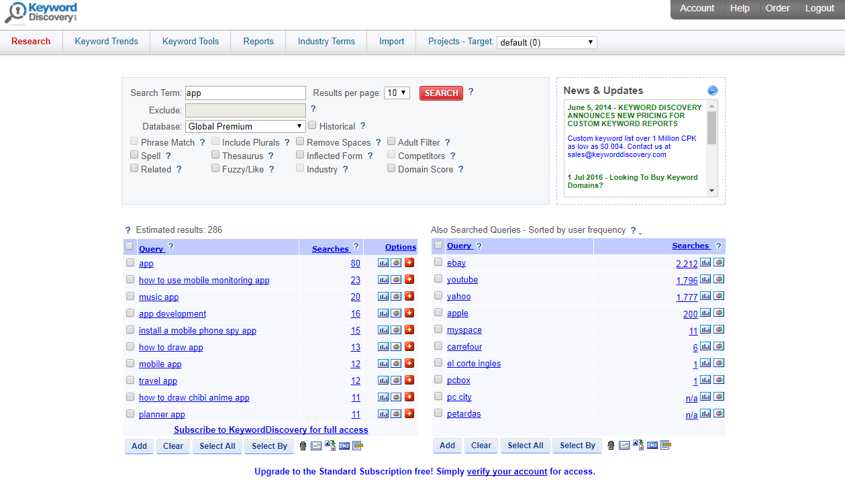Expand the Database dropdown 'Global Premium'
The height and width of the screenshot is (504, 845).
pyautogui.click(x=245, y=126)
